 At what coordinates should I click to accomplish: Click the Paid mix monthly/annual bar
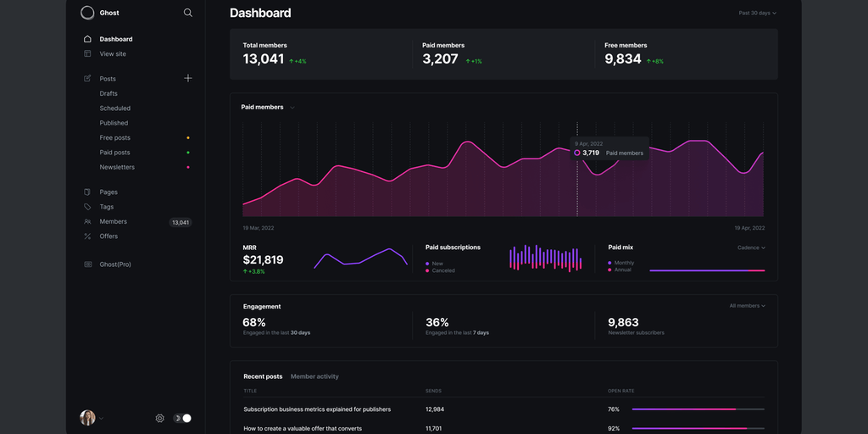point(707,270)
